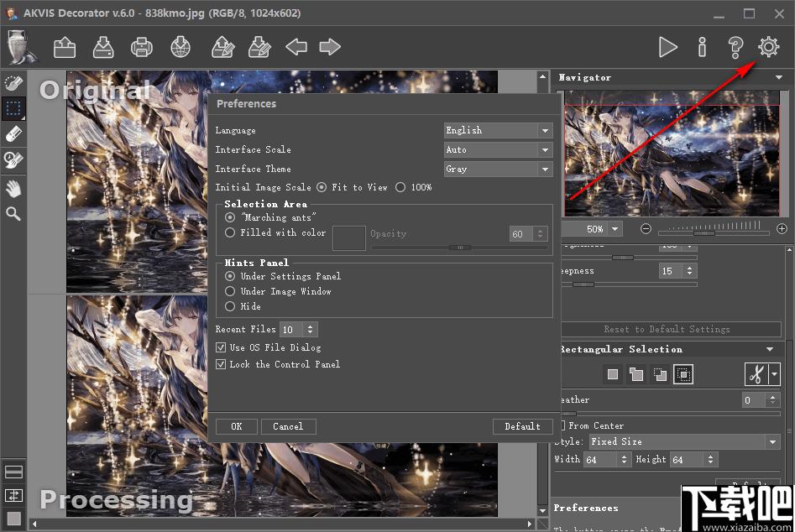Select Filled with color option
Viewport: 795px width, 532px height.
pos(230,232)
